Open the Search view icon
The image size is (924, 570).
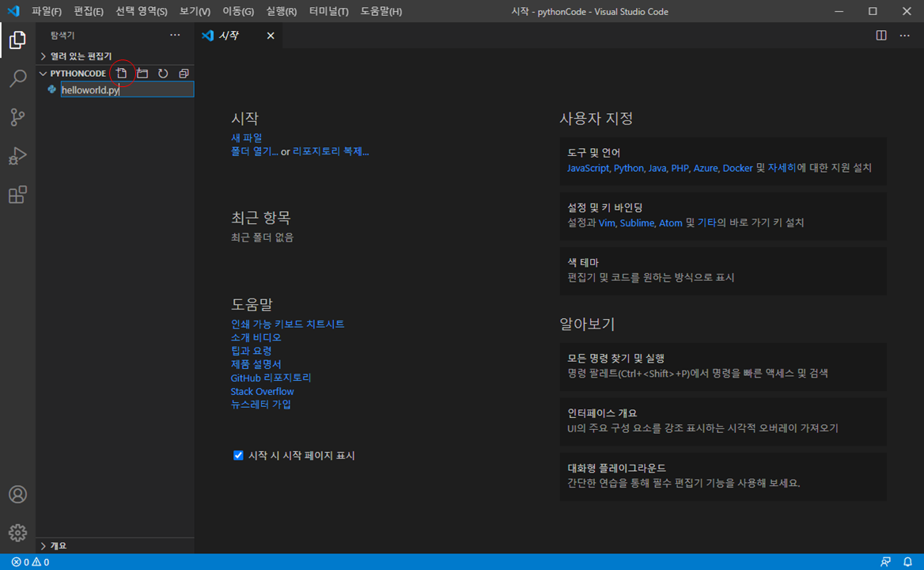(17, 78)
